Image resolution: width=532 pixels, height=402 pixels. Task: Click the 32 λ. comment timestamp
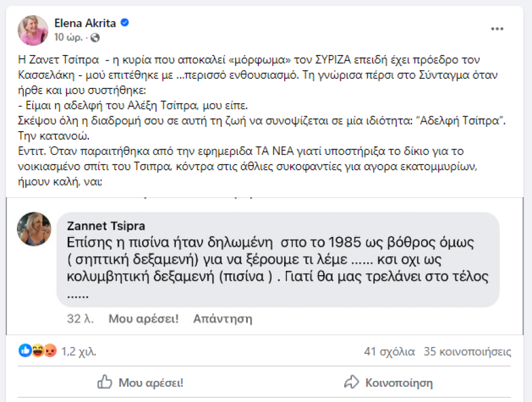(80, 319)
